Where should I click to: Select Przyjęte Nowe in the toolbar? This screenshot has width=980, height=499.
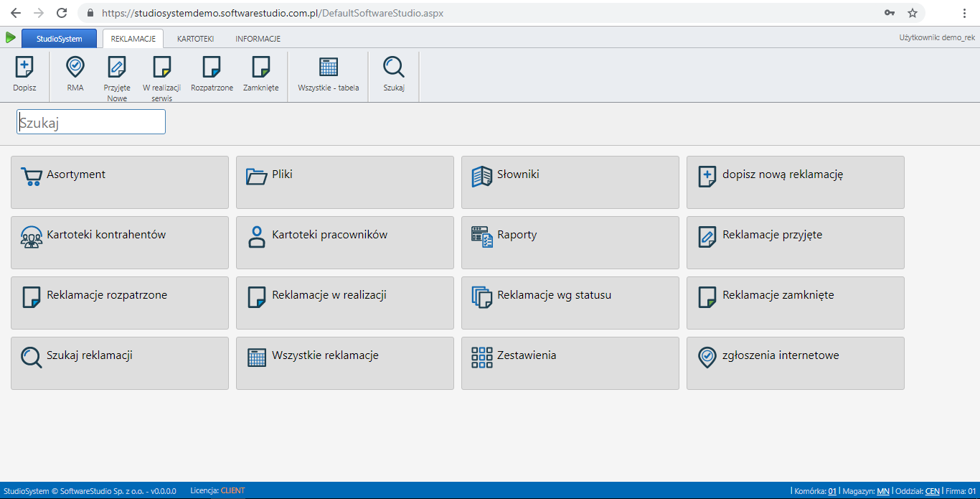tap(117, 68)
